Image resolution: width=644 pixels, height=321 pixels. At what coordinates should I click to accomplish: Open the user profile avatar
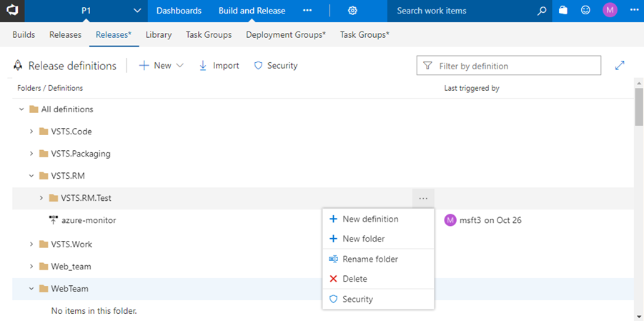[x=609, y=11]
